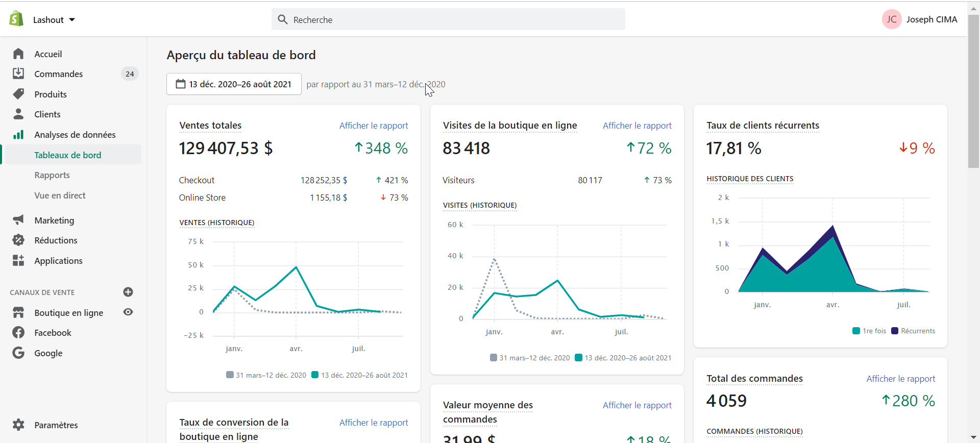Open Joseph CIMA account menu

[920, 19]
